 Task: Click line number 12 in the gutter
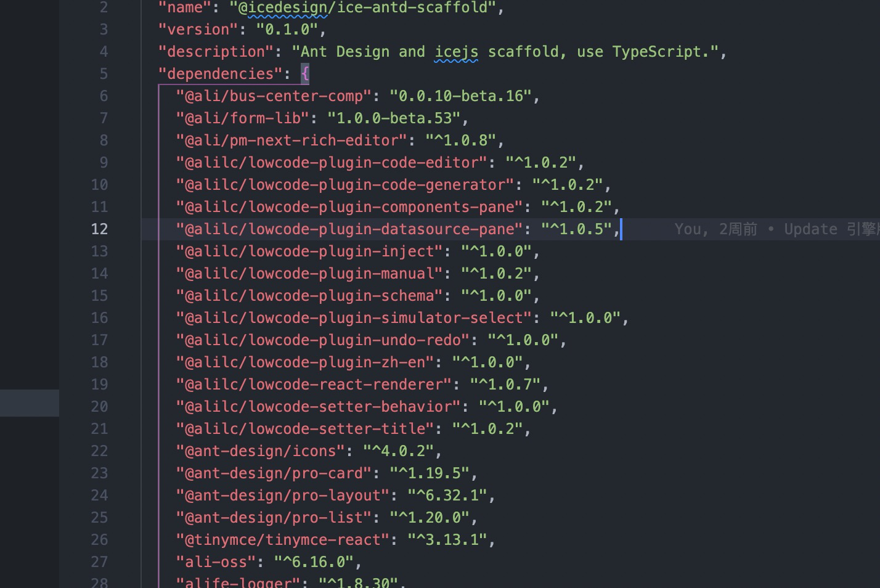click(x=99, y=229)
